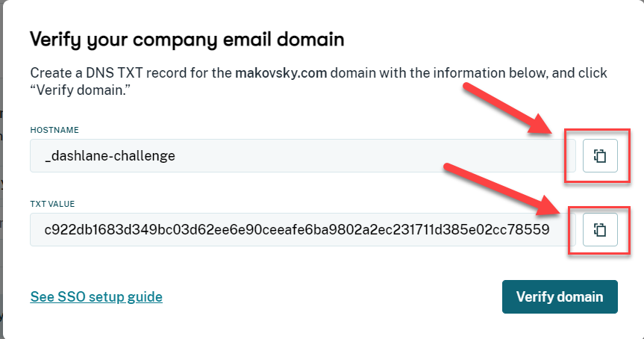Focus the HOSTNAME input field
This screenshot has width=644, height=339.
click(303, 156)
